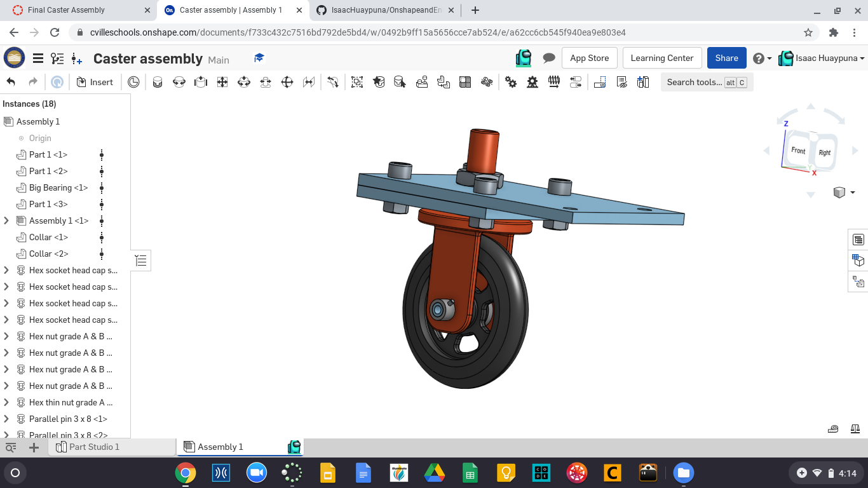Focus the Search tools field
Image resolution: width=868 pixels, height=488 pixels.
pos(707,82)
